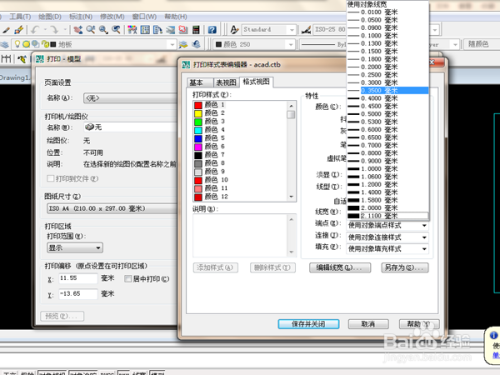Click the icon left of the 打印 window
500x375 pixels.
point(22,59)
